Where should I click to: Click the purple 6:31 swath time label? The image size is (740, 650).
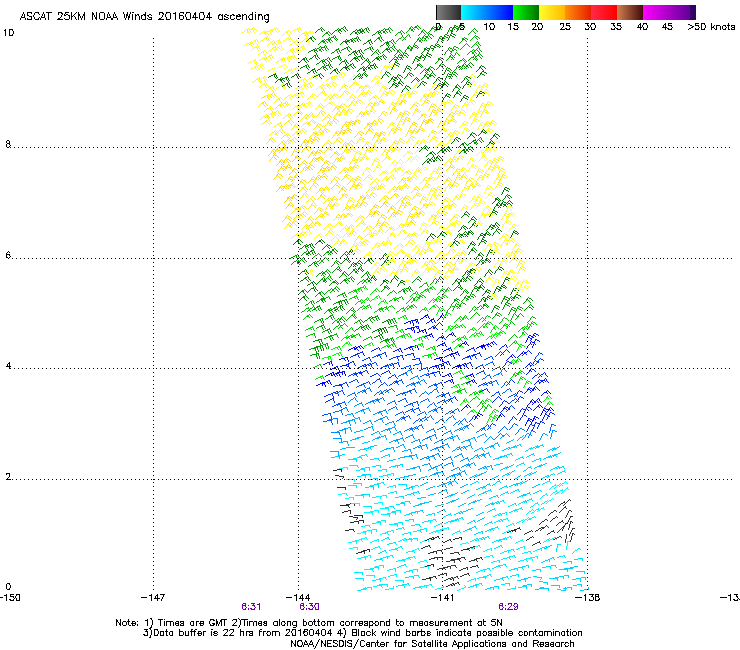pyautogui.click(x=251, y=607)
